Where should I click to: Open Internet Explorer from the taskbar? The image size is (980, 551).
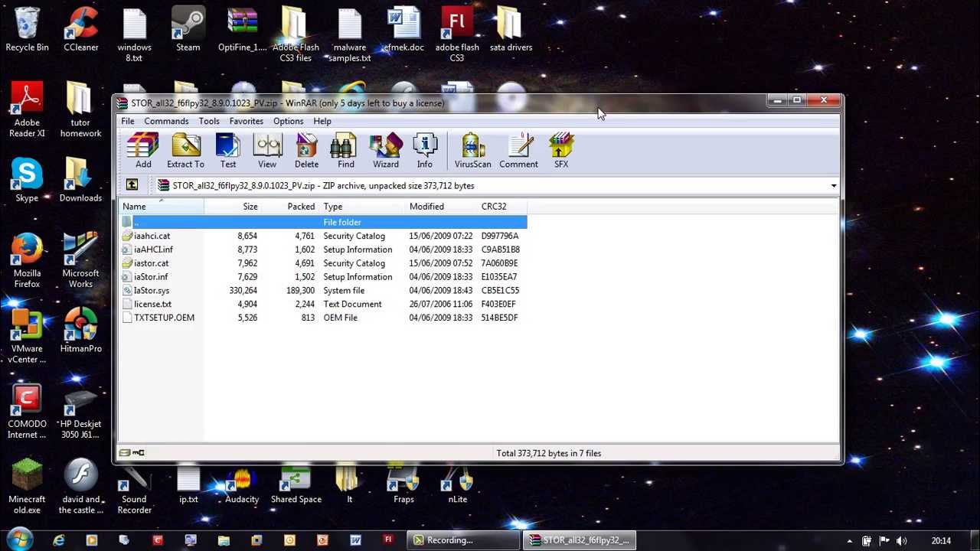59,540
